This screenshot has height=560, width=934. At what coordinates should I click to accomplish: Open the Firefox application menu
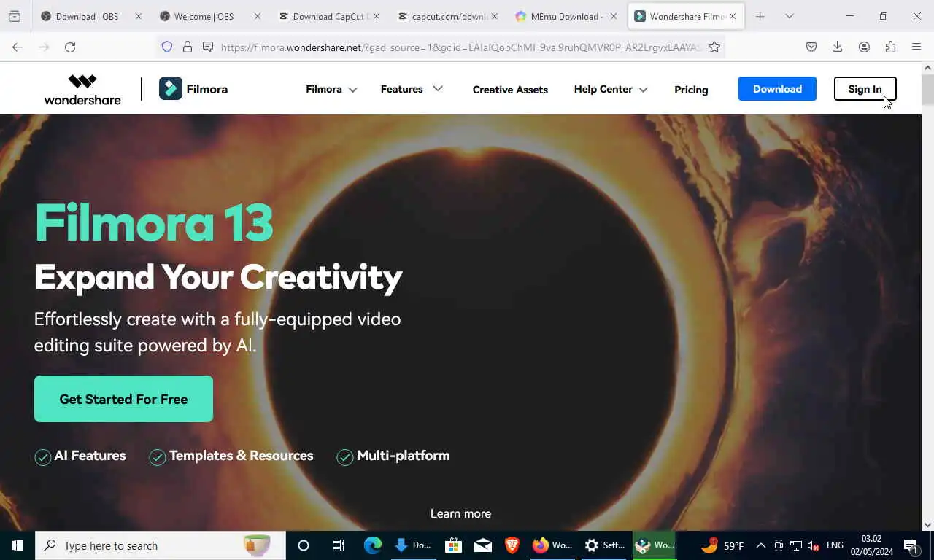pos(916,47)
